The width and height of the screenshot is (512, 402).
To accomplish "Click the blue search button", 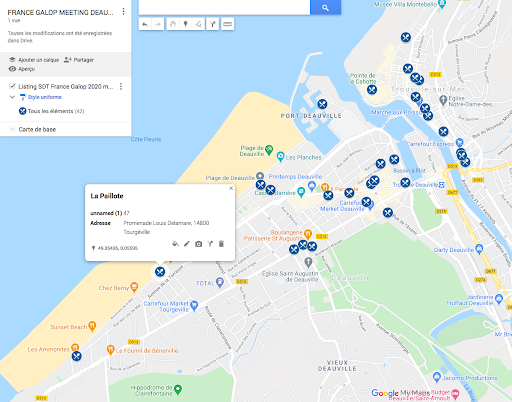I will coord(325,7).
